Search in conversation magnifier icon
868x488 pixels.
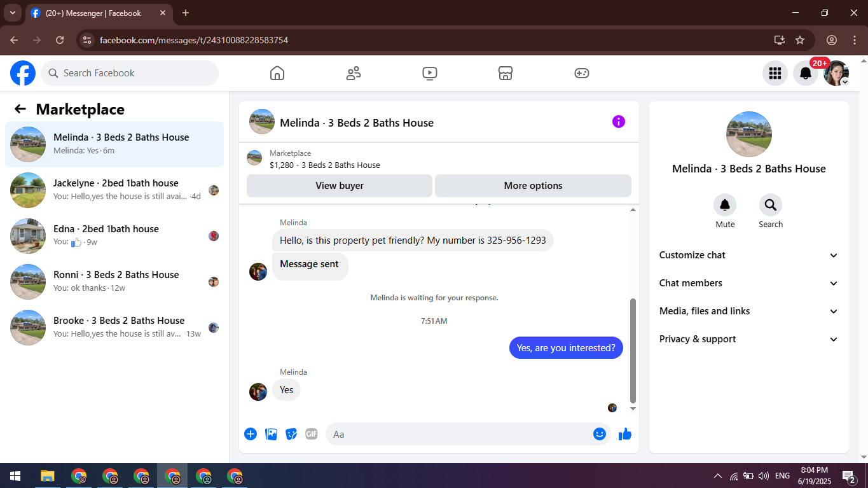771,205
